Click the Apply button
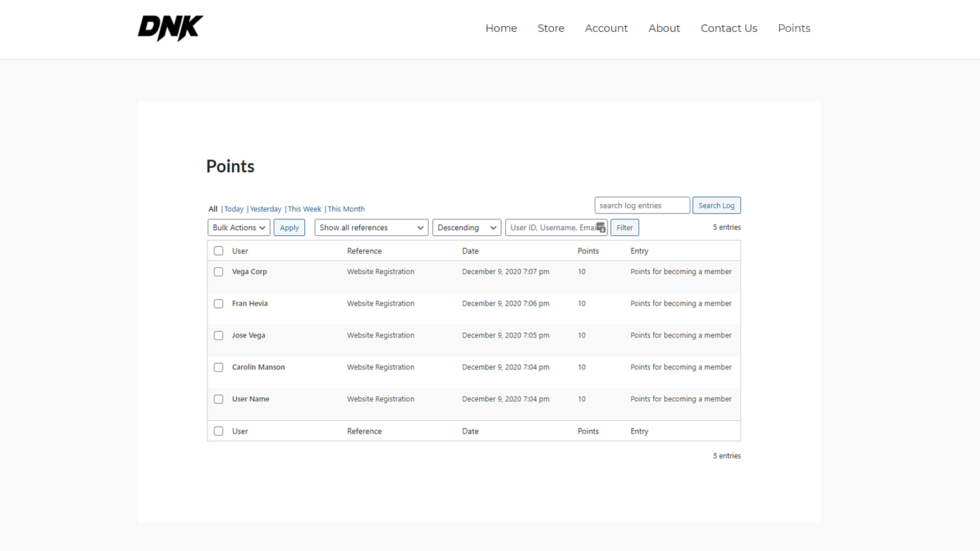 [289, 228]
